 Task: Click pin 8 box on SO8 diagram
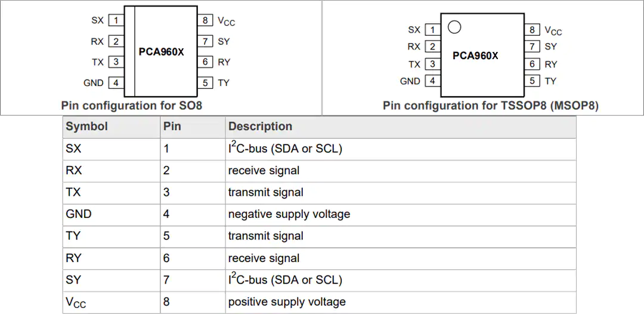coord(205,20)
